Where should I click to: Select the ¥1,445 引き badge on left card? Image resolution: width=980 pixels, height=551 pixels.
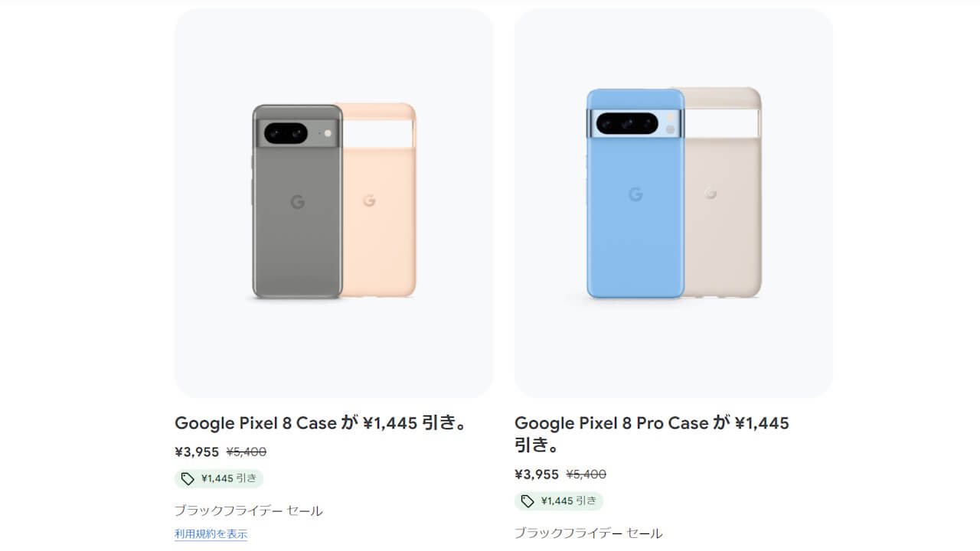(x=219, y=478)
